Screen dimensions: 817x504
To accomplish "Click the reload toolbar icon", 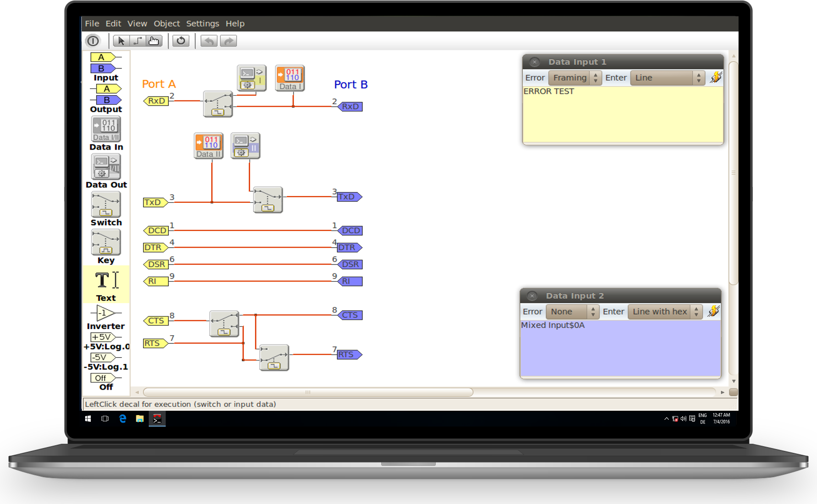I will [x=181, y=41].
